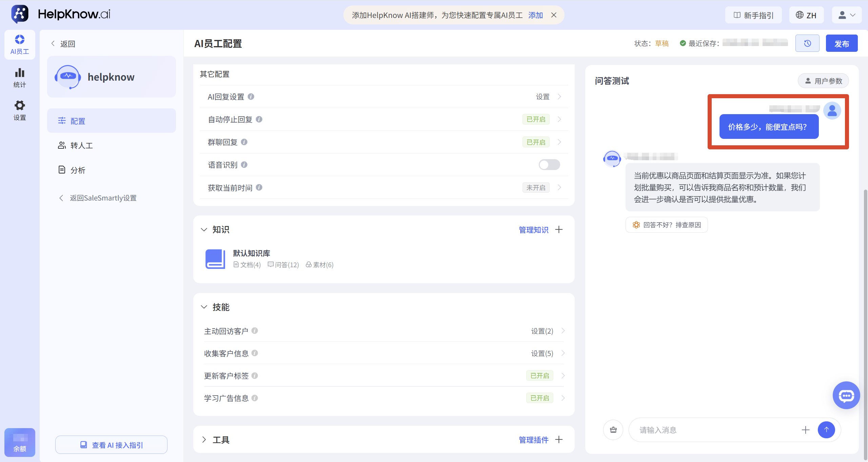Click the clear chat icon beside input

(x=613, y=430)
